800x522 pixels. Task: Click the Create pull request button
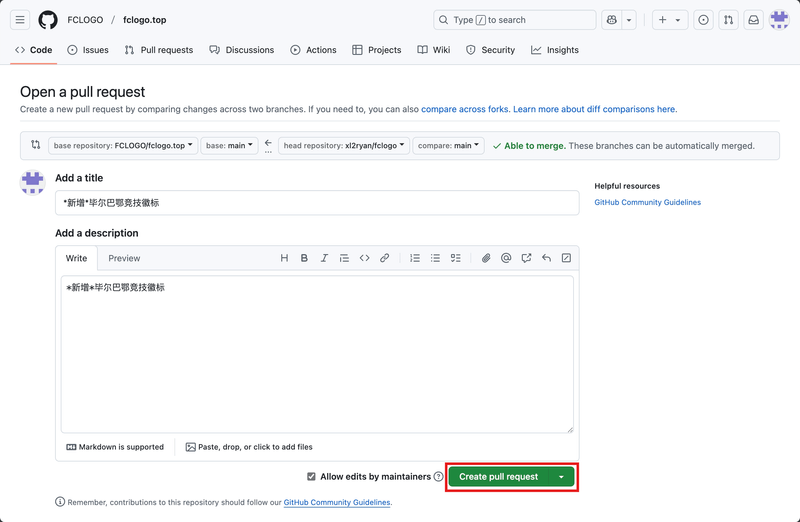(x=498, y=477)
